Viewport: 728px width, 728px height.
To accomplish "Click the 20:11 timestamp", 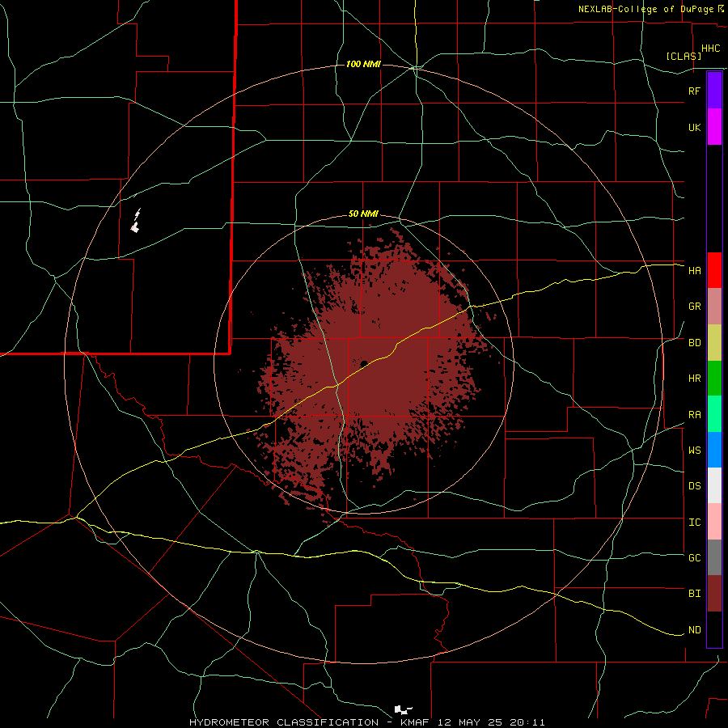I will pos(527,722).
